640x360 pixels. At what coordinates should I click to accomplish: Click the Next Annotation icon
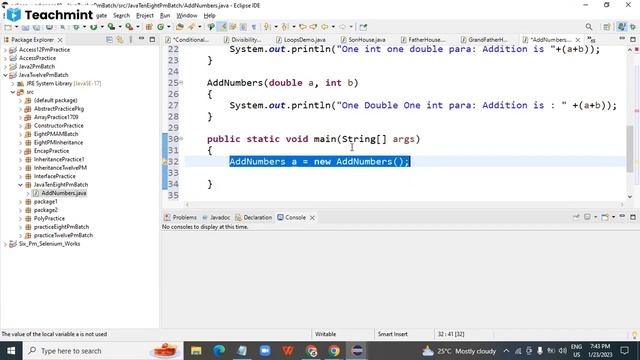pyautogui.click(x=267, y=27)
